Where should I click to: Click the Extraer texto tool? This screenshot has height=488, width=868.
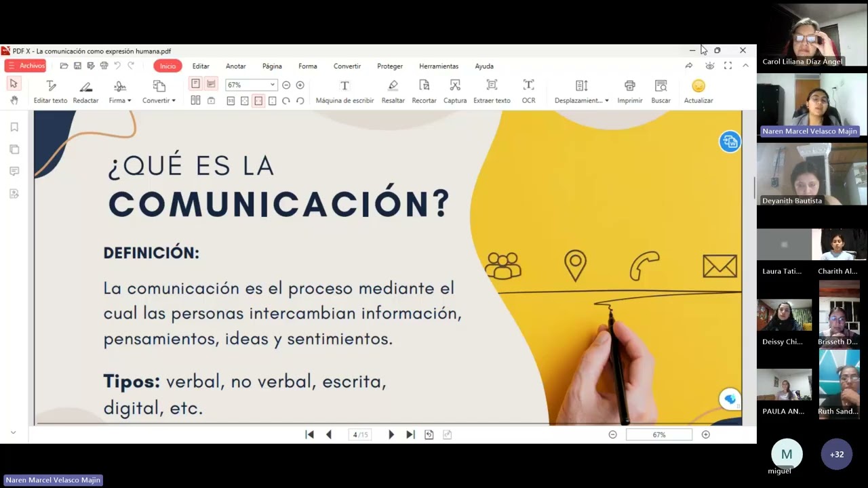tap(492, 91)
